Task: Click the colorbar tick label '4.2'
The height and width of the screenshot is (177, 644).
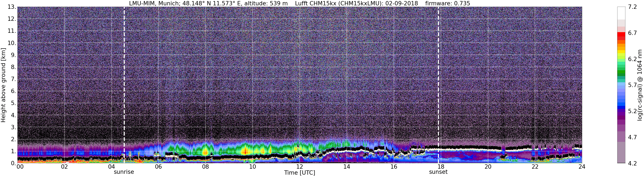Action: pyautogui.click(x=632, y=163)
